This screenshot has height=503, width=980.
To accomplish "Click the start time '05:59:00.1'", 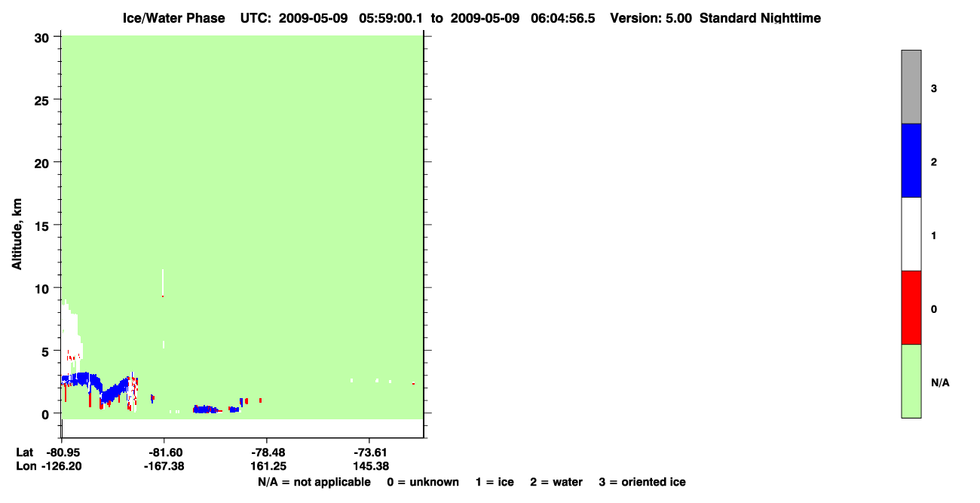I will coord(389,18).
